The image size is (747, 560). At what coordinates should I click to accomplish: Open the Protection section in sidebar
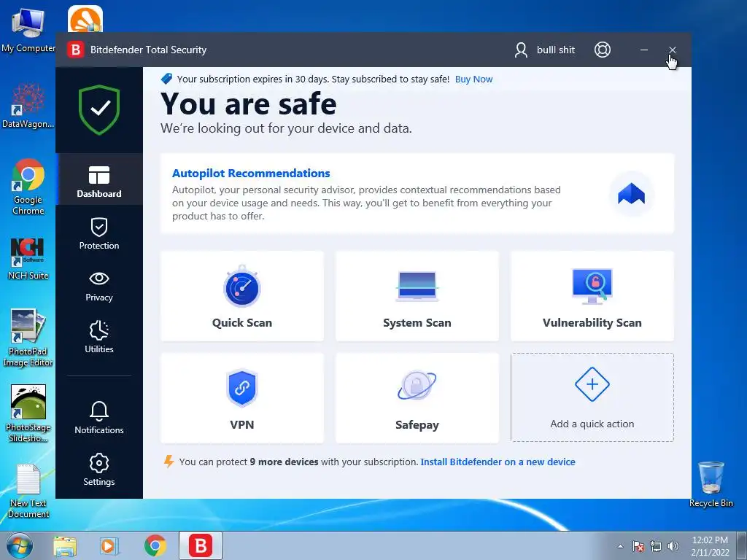(99, 233)
